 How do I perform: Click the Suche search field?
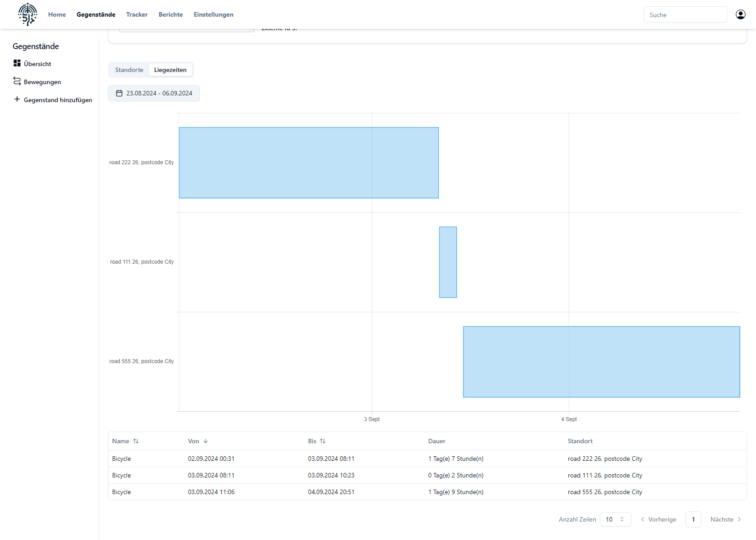(685, 15)
